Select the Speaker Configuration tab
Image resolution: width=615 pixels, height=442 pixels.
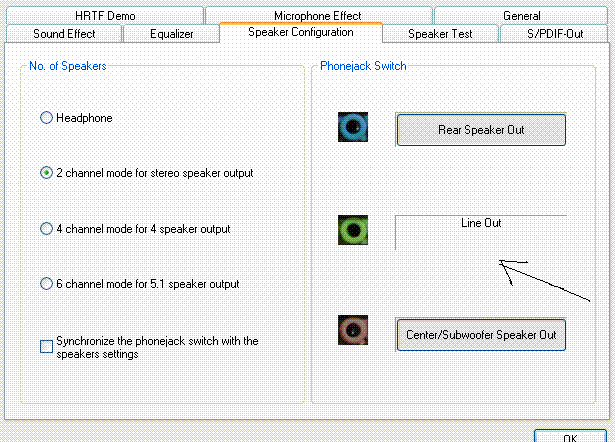[301, 33]
